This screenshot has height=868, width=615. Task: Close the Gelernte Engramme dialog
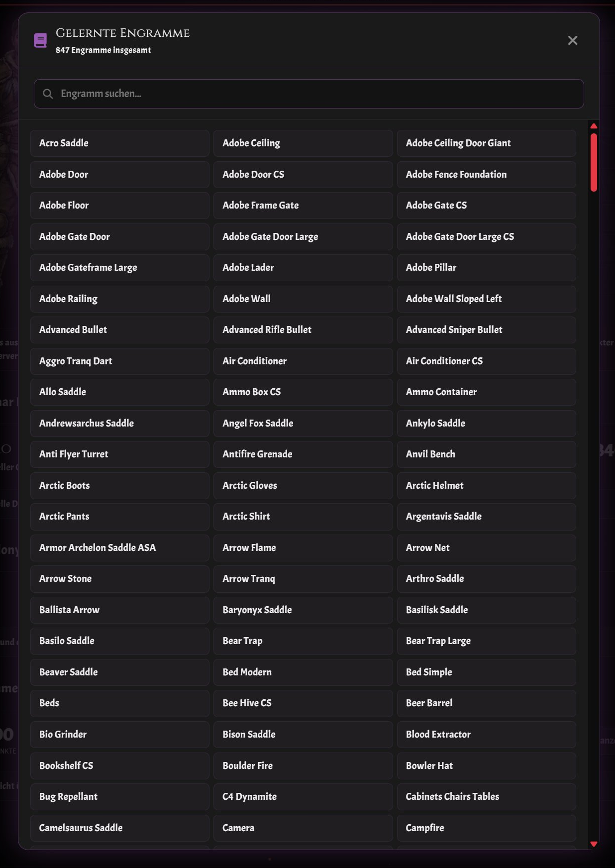[x=573, y=40]
